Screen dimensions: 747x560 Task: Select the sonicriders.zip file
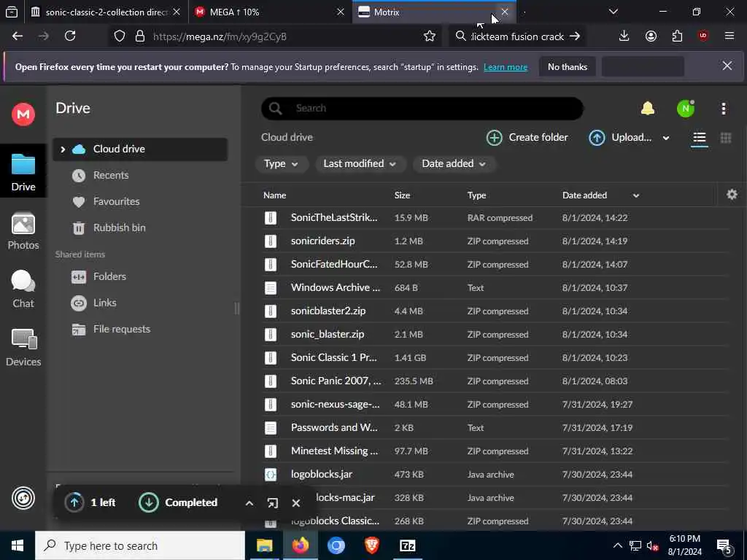point(495,241)
